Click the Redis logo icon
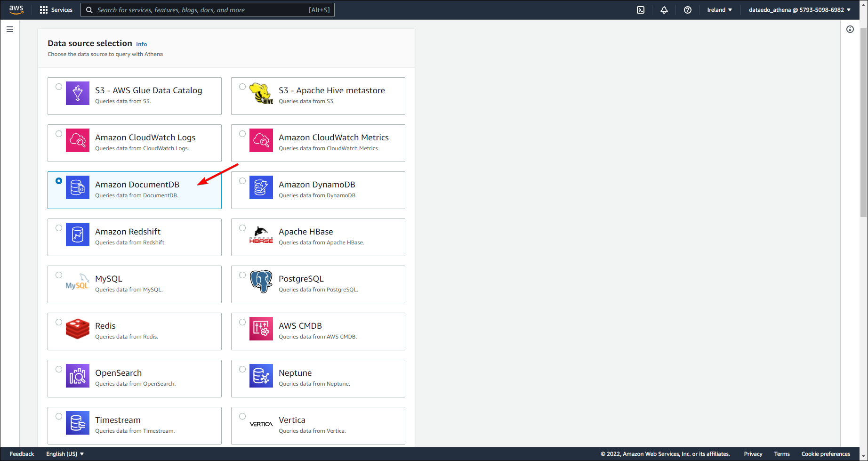Viewport: 868px width, 461px height. tap(78, 329)
